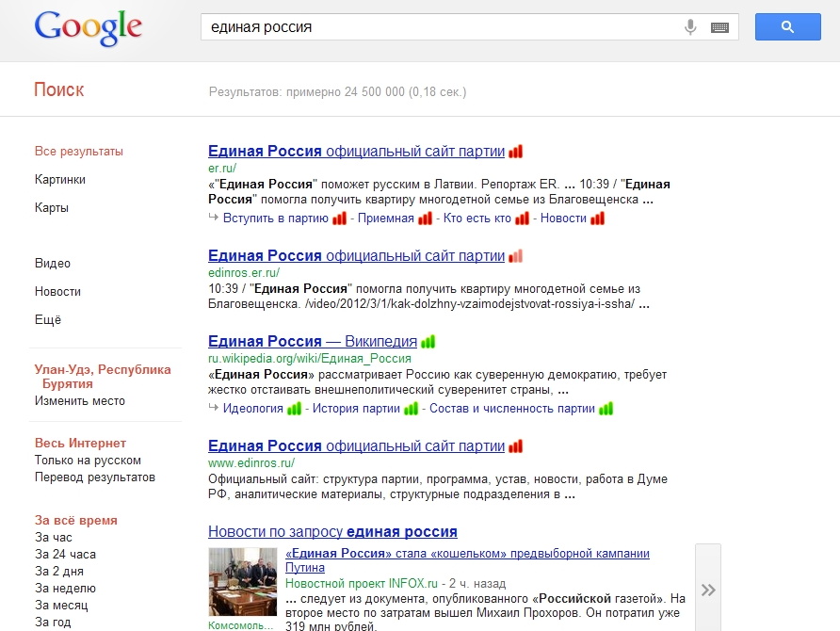Filter 'Только на русском'
840x631 pixels.
tap(88, 461)
